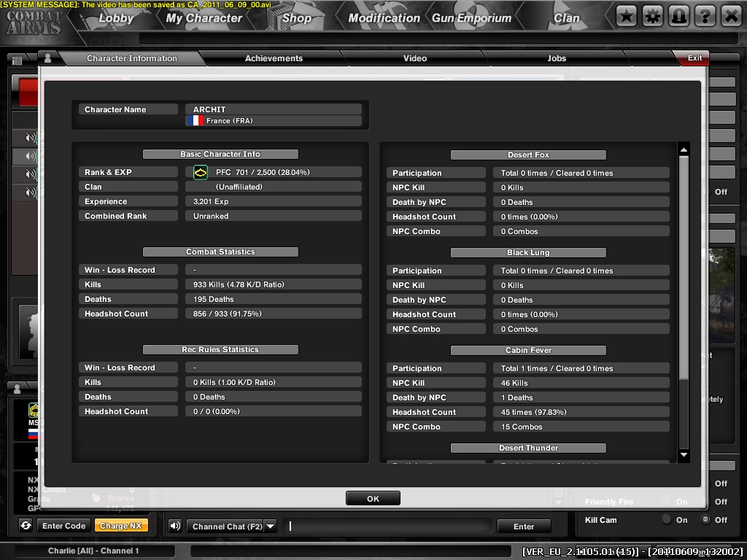Click the Charlie [All] - Channel 1 status label
The image size is (747, 560).
(x=93, y=551)
